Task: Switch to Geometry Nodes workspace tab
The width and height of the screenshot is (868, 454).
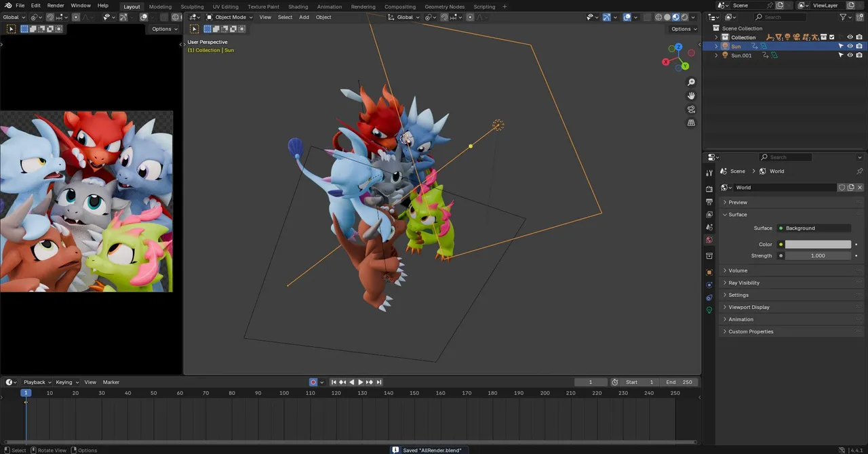Action: coord(445,7)
